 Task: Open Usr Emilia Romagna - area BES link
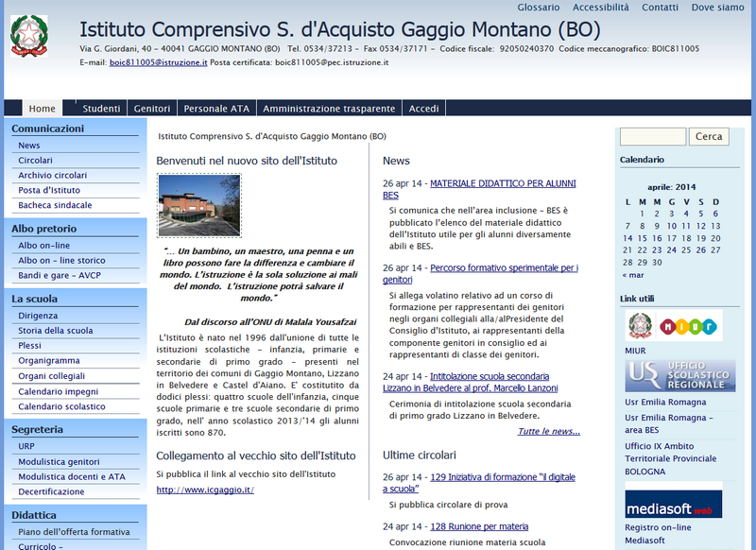click(x=669, y=423)
